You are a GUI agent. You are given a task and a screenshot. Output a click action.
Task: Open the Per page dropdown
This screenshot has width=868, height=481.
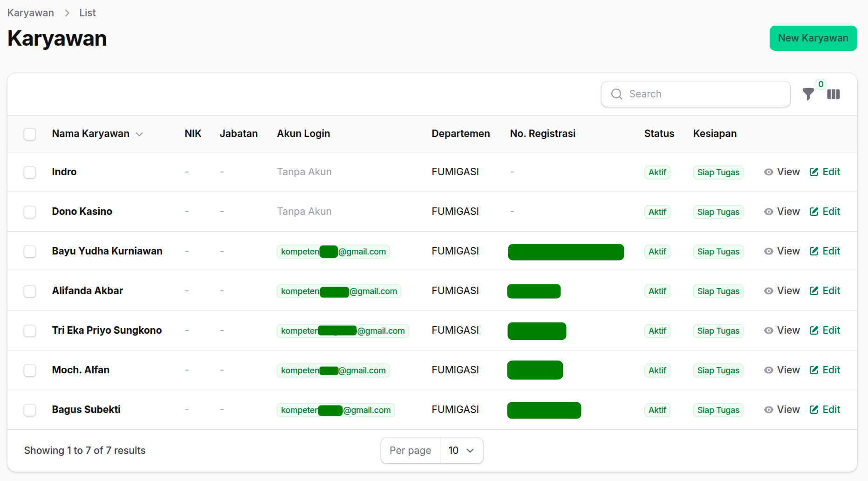(461, 451)
